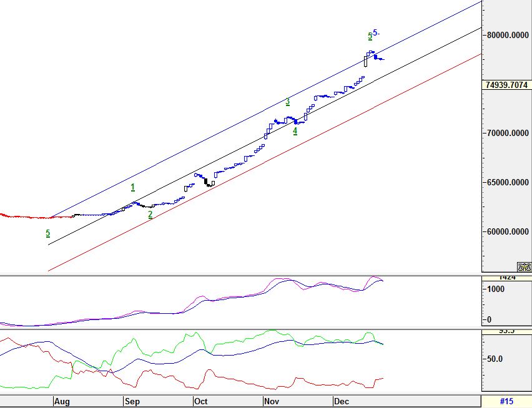Viewport: 532px width, 408px height.
Task: Click the Aug label on time axis
Action: (61, 401)
